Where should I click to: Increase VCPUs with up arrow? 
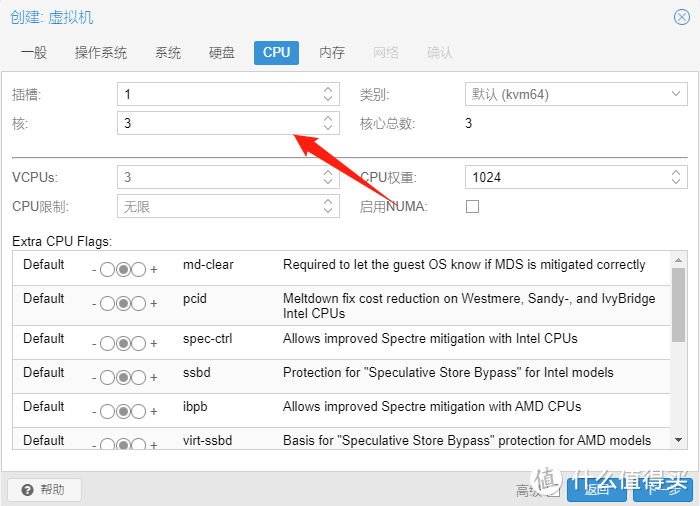(328, 172)
